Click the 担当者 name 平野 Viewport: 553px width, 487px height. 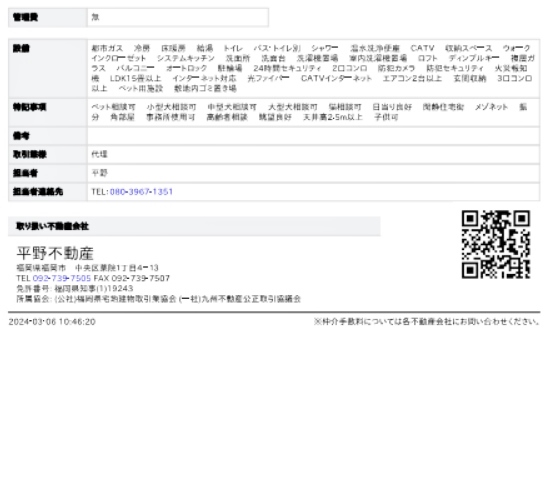click(x=99, y=173)
